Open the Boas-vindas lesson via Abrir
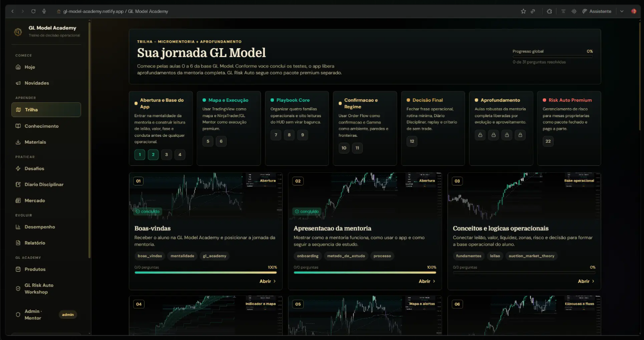Image resolution: width=644 pixels, height=340 pixels. pyautogui.click(x=267, y=281)
